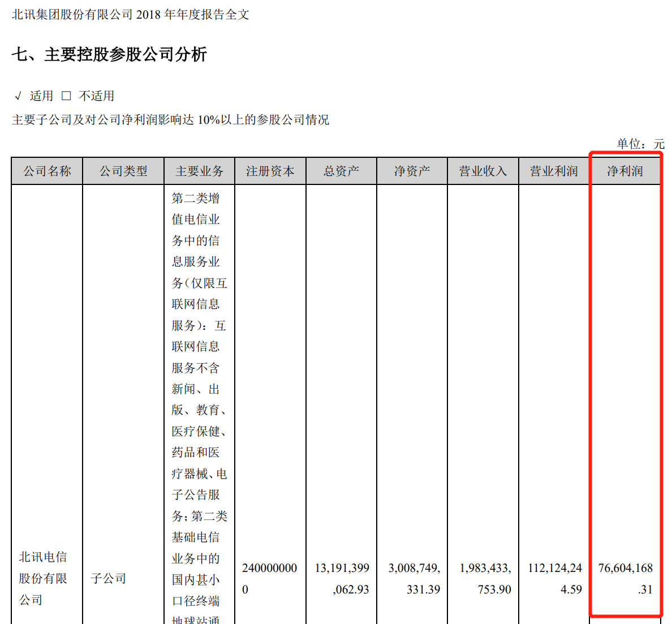Click the net profit value 76,604,168.31
Image resolution: width=672 pixels, height=624 pixels.
point(626,579)
